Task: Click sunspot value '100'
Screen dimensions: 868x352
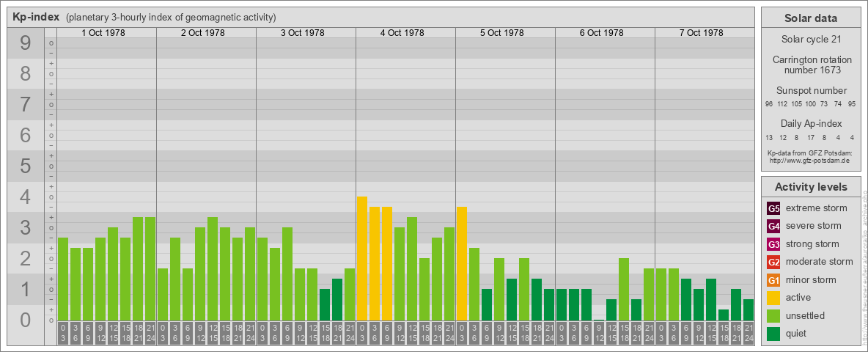Action: (810, 104)
